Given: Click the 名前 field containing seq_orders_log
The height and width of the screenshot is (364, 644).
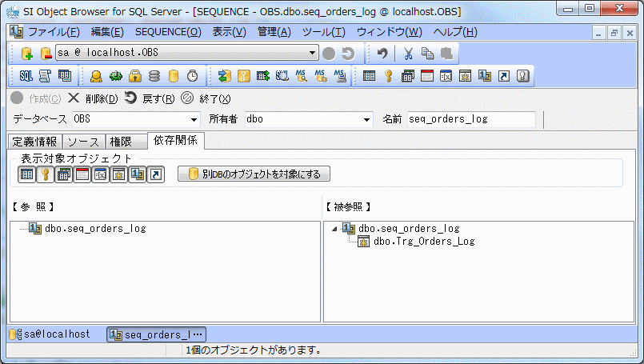Looking at the screenshot, I should pos(470,119).
